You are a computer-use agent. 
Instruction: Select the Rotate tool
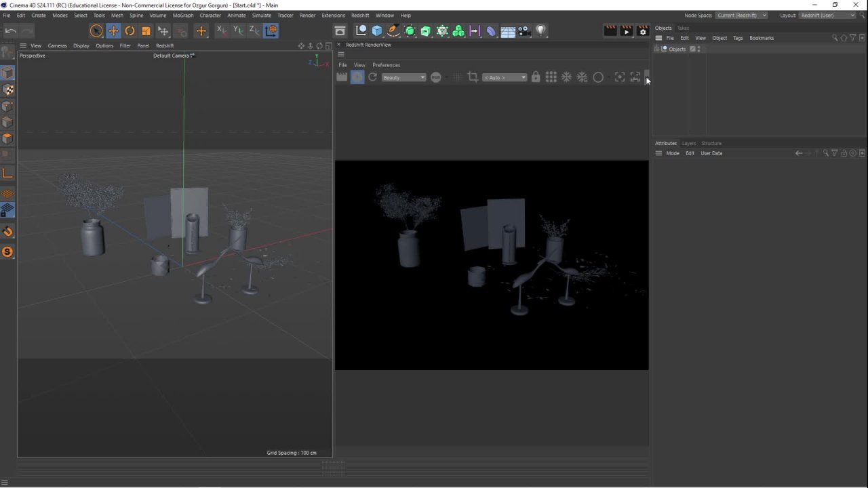click(130, 30)
